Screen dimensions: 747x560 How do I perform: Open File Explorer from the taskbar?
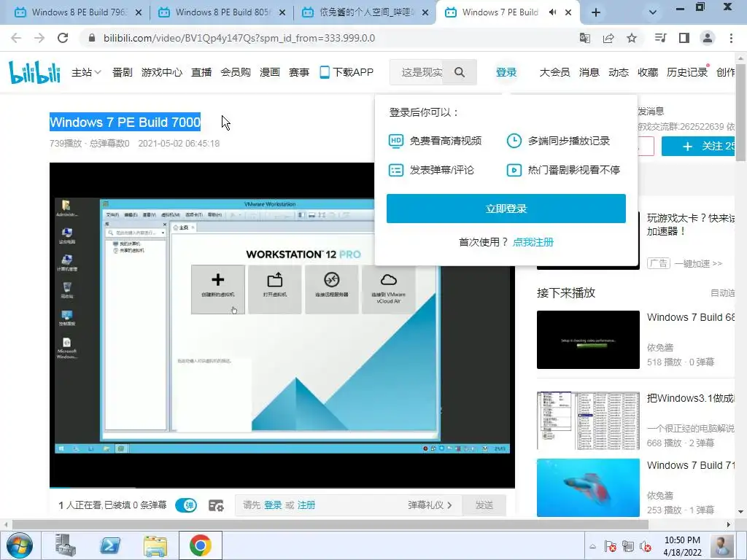[x=155, y=545]
